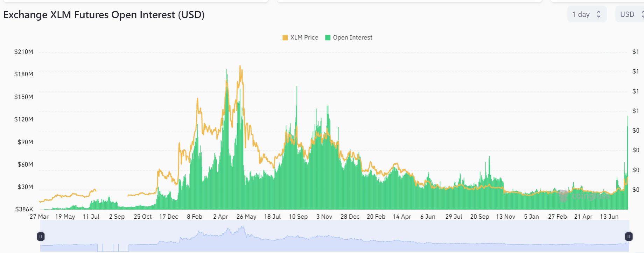This screenshot has height=253, width=644.
Task: Click the Coinglass watermark logo on chart
Action: coord(563,196)
